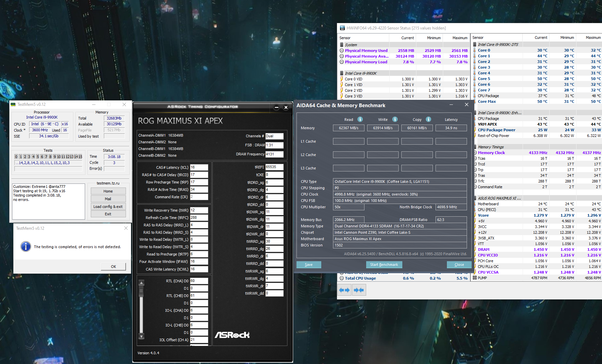This screenshot has height=364, width=602.
Task: Click the info icon next to Copy
Action: point(428,119)
